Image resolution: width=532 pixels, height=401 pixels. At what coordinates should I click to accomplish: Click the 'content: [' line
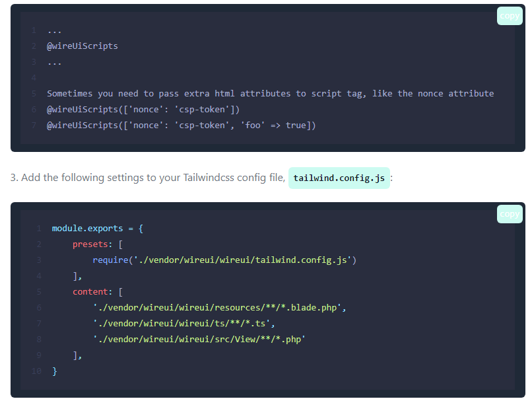click(98, 292)
